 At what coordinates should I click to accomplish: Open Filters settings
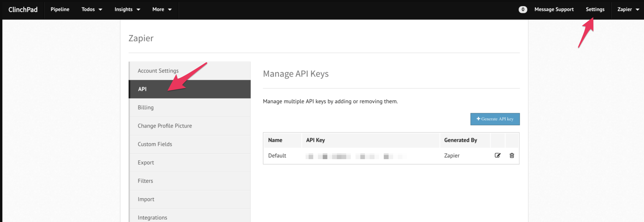pyautogui.click(x=190, y=181)
